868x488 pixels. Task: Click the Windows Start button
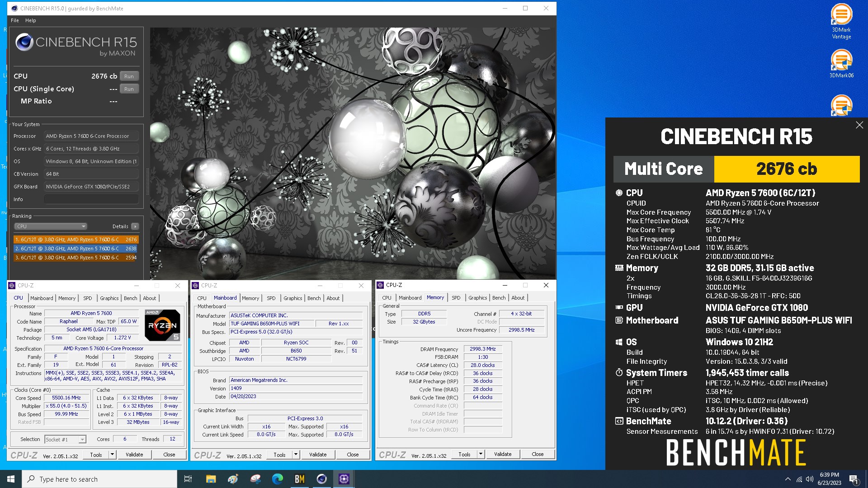(x=11, y=479)
